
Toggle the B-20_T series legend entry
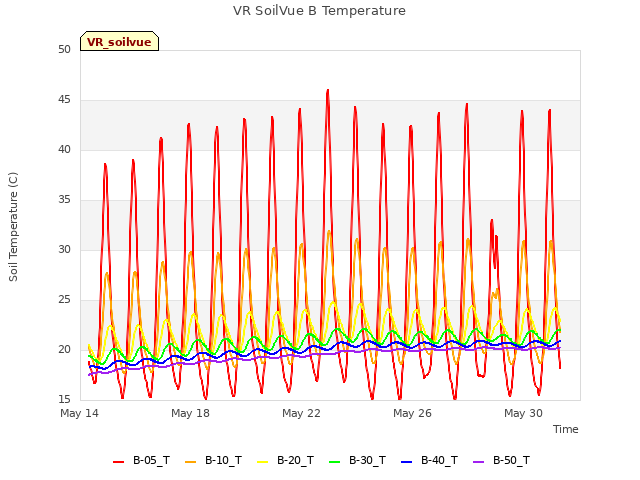click(x=285, y=460)
